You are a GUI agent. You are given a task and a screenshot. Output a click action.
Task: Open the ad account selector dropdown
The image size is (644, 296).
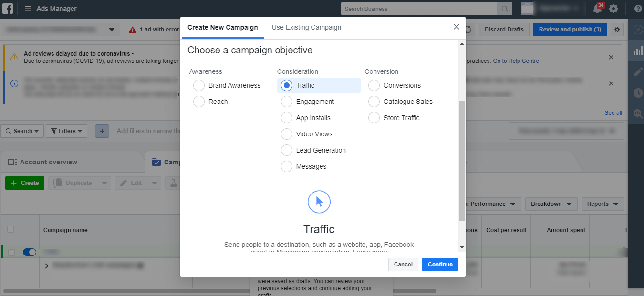[60, 30]
